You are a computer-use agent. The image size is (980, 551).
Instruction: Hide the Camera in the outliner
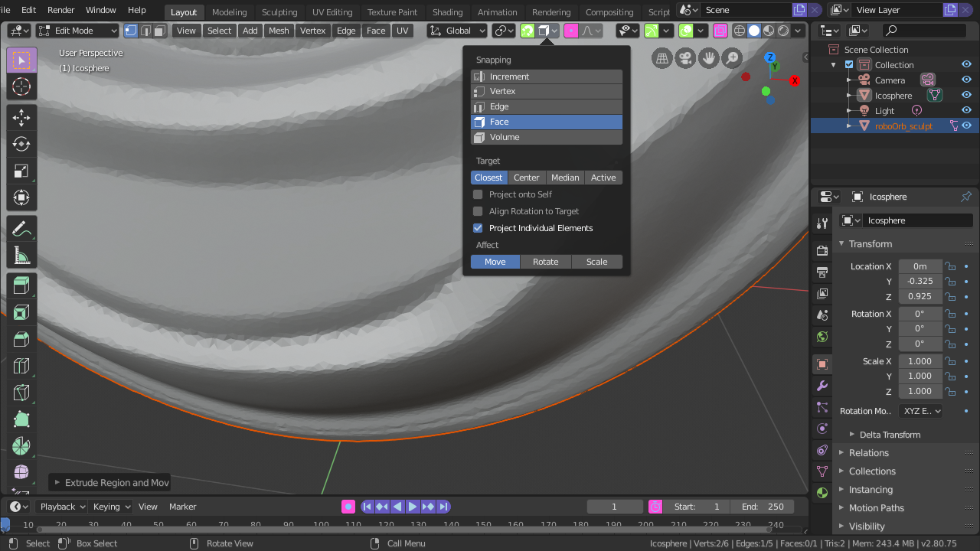(966, 80)
